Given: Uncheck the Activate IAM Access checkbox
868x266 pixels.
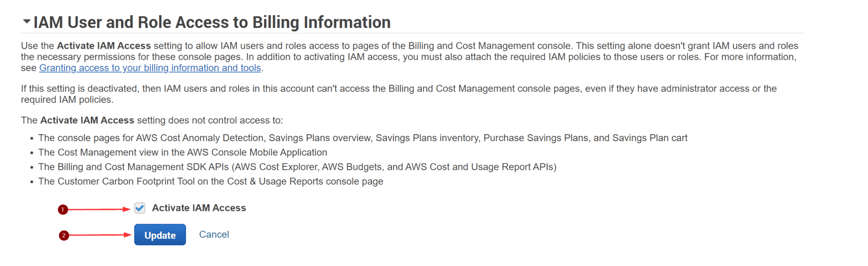Looking at the screenshot, I should tap(139, 208).
